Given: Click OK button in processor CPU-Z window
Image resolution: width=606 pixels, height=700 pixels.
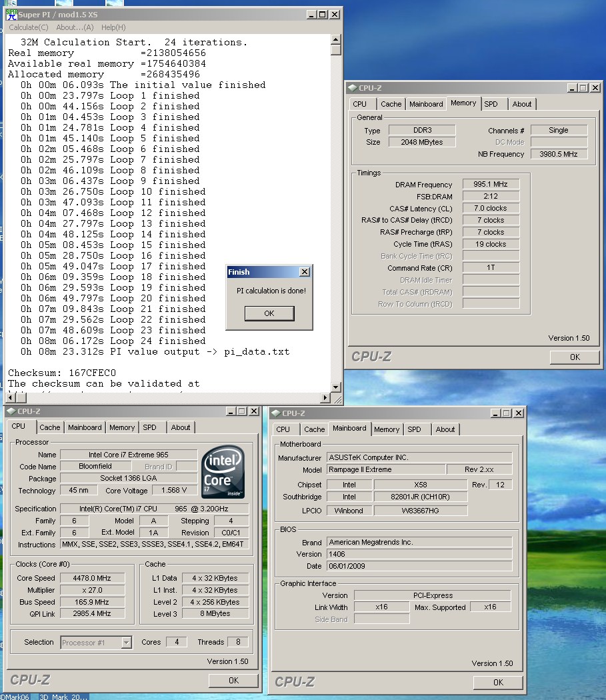Looking at the screenshot, I should point(233,681).
